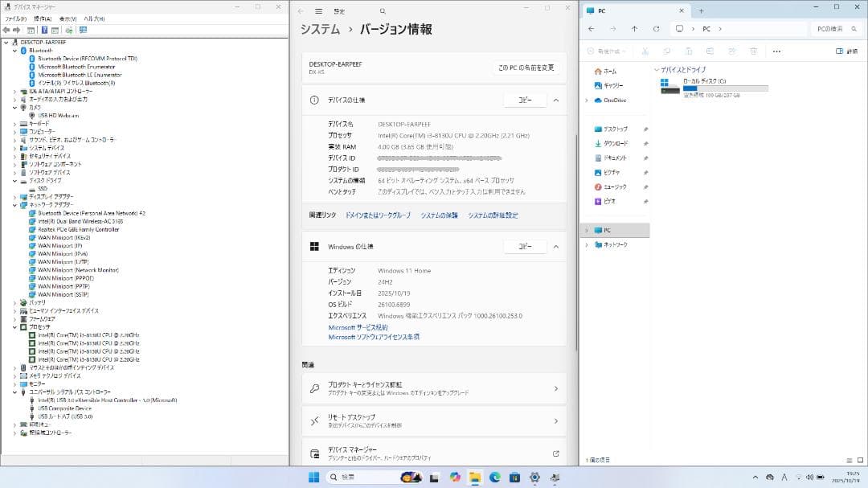868x488 pixels.
Task: Collapse the Bluetooth device category
Action: 14,50
